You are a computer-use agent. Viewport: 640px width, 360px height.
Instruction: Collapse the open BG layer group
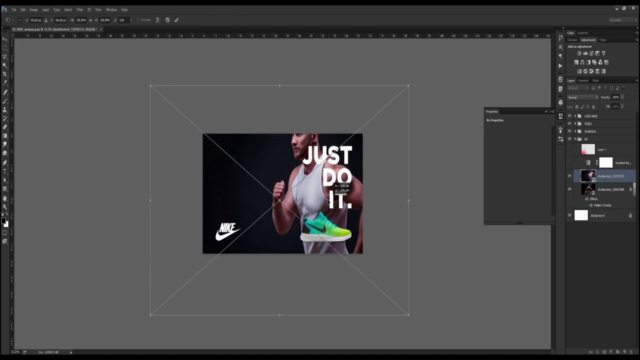pos(575,139)
